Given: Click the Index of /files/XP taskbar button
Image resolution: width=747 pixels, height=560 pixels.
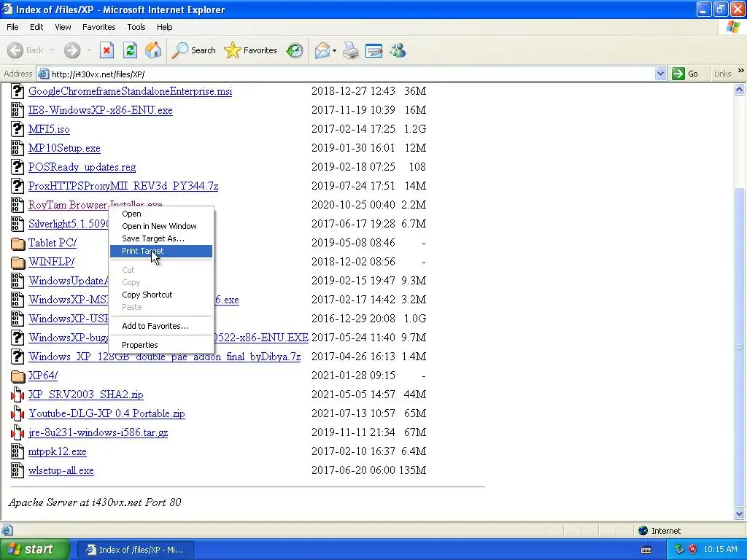Looking at the screenshot, I should (135, 550).
